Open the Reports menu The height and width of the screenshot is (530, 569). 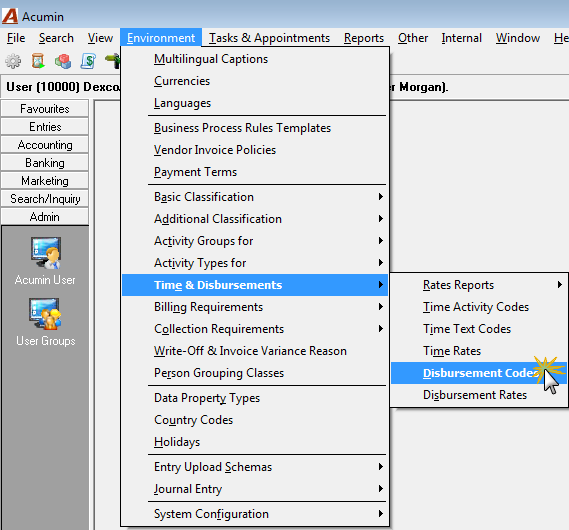tap(364, 38)
